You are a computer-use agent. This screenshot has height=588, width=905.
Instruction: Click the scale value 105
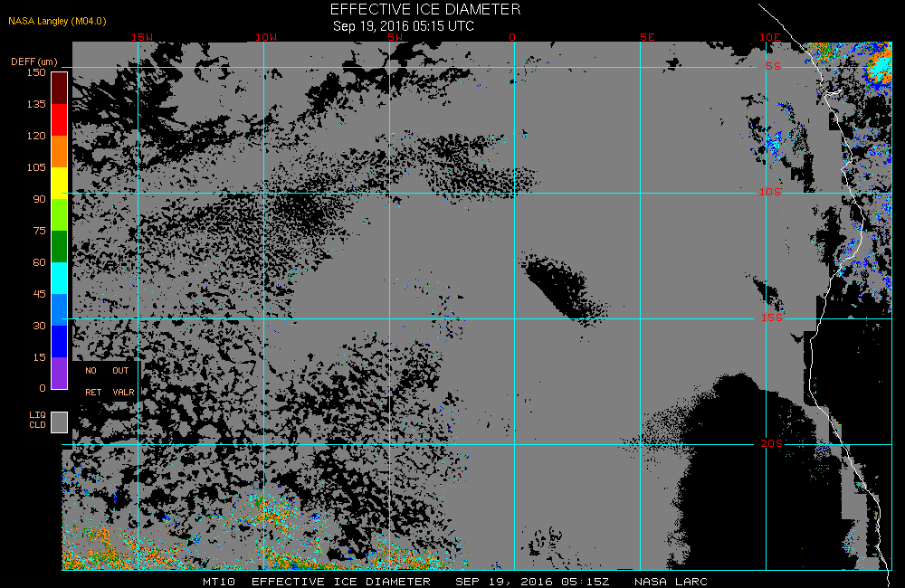point(36,167)
